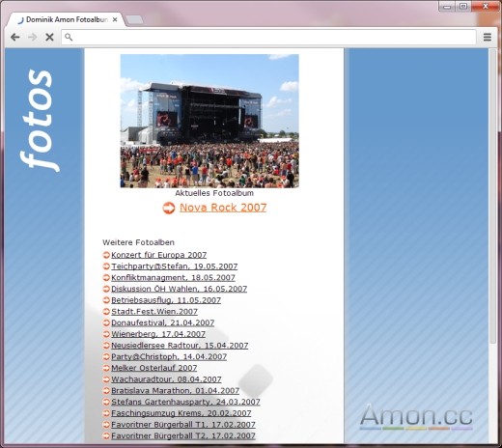Open Faschingsumzug Krems, 20.02.2007 album
The width and height of the screenshot is (502, 448).
coord(181,413)
